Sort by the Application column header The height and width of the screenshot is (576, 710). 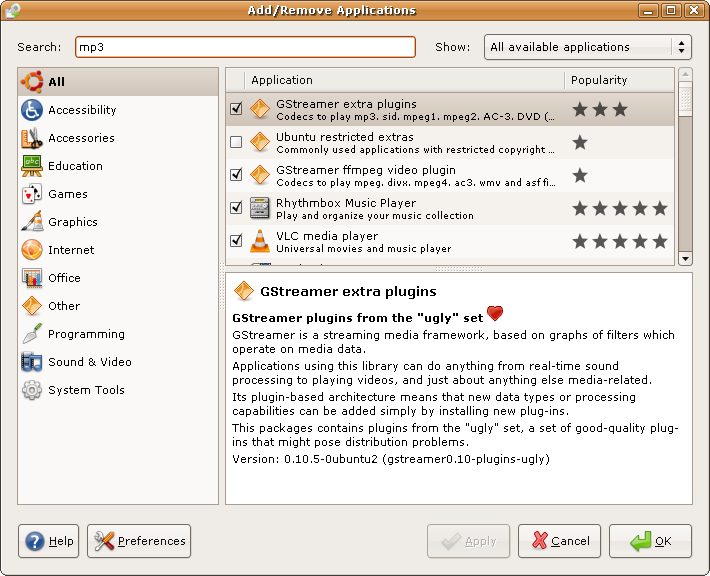point(404,80)
